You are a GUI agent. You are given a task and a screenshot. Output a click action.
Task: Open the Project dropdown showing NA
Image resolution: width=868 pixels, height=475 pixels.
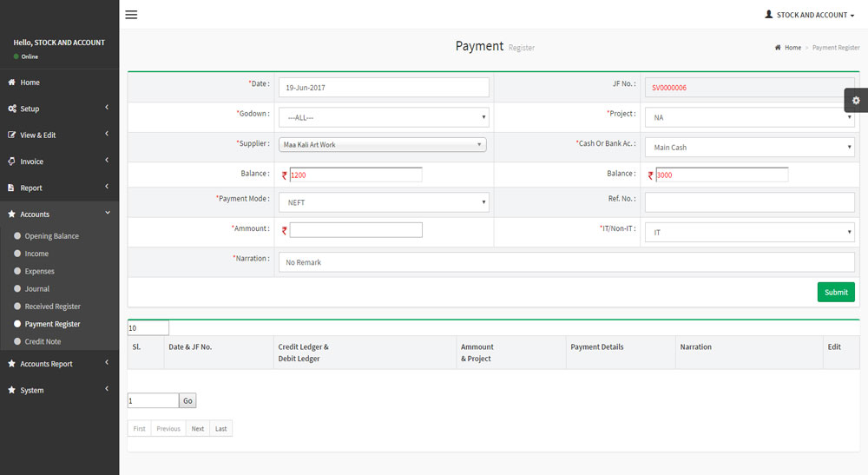coord(750,117)
